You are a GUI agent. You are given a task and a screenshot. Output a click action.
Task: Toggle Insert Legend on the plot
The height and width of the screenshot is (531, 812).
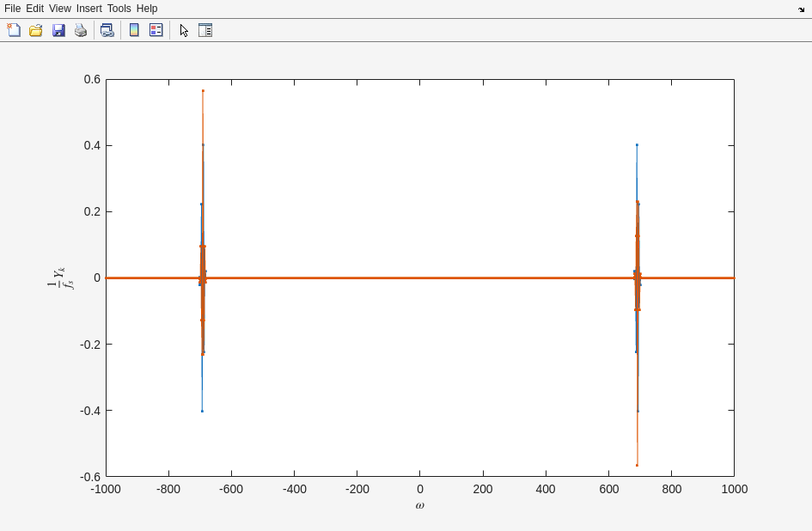tap(156, 30)
